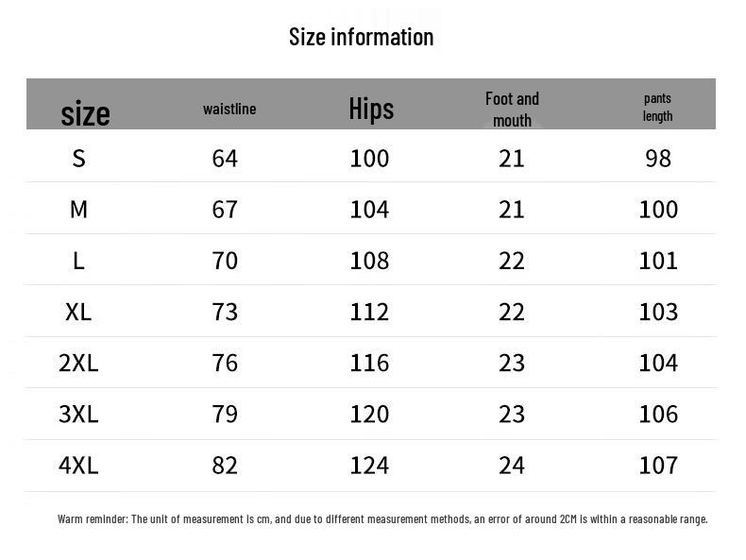Image resolution: width=746 pixels, height=560 pixels.
Task: Click the M size row label
Action: [78, 209]
